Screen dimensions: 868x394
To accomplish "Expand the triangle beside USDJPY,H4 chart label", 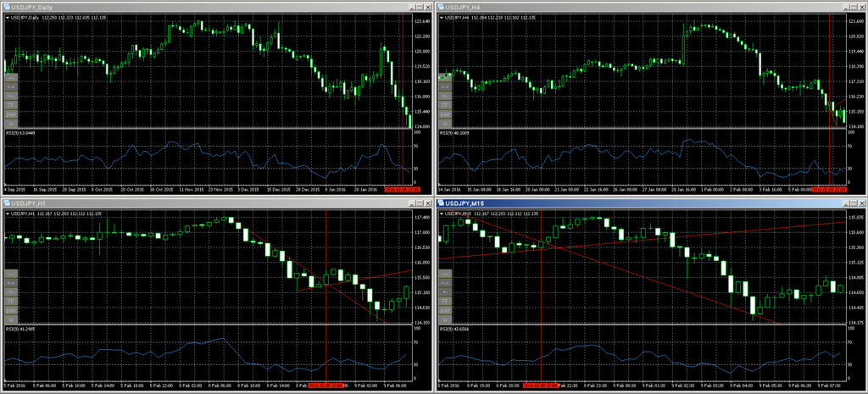I will (x=441, y=18).
